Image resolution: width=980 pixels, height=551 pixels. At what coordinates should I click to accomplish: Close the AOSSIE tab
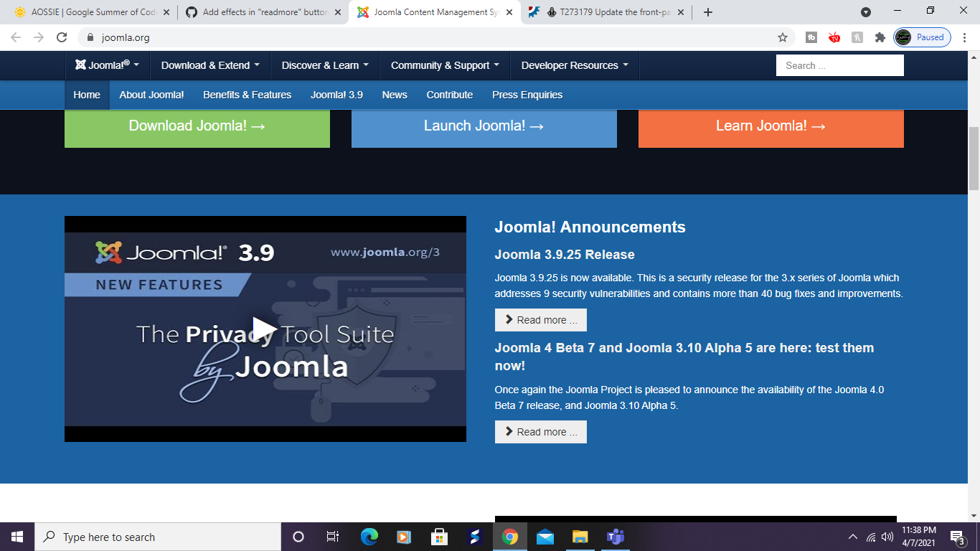(166, 12)
